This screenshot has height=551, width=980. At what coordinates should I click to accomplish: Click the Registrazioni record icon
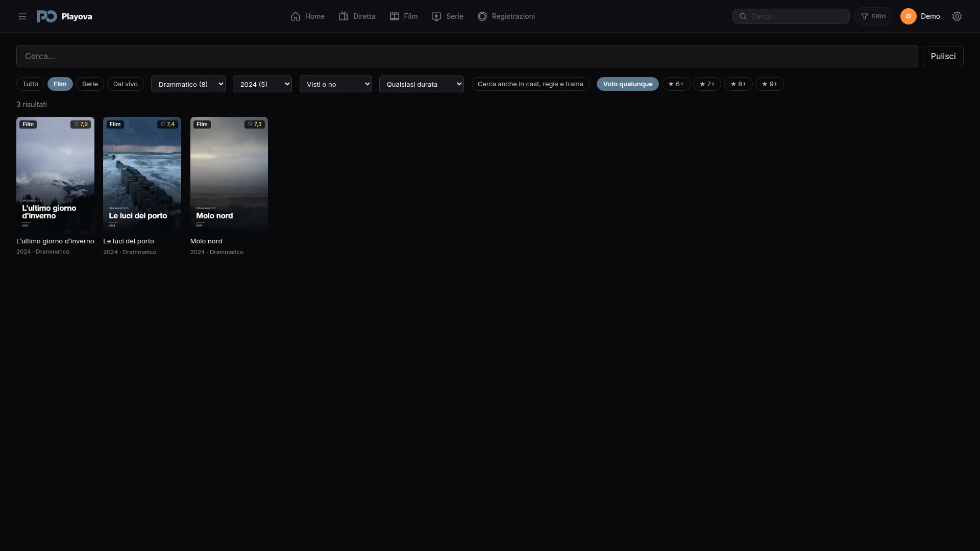click(x=482, y=16)
